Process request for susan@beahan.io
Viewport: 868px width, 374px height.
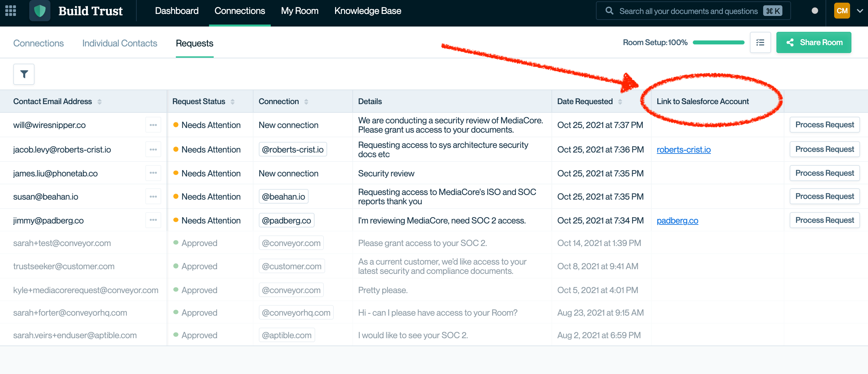point(825,197)
